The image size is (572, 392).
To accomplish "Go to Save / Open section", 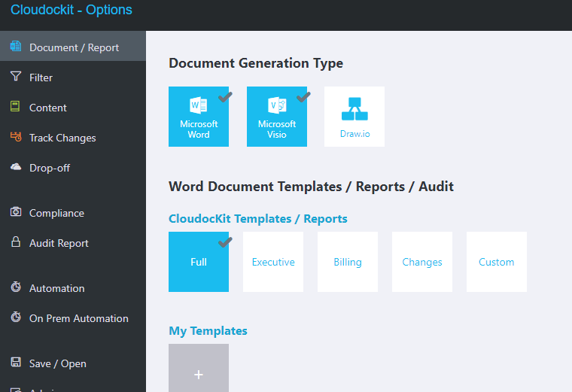I will click(73, 363).
